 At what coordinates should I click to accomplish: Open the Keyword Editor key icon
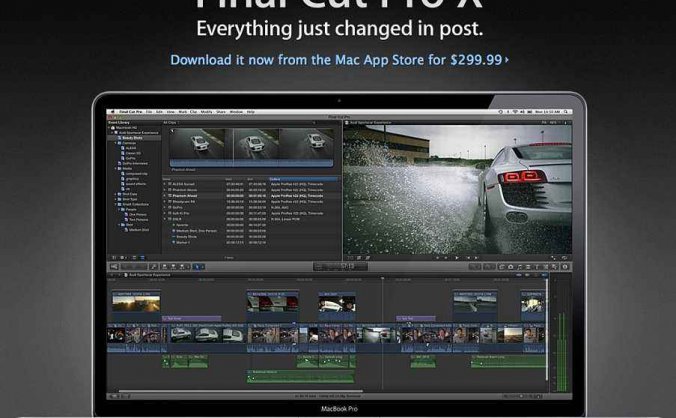153,267
